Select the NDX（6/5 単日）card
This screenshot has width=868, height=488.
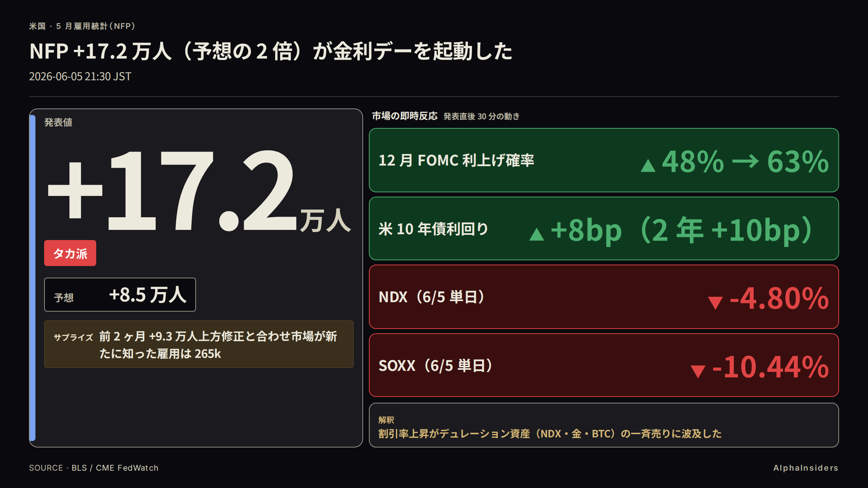tap(604, 297)
